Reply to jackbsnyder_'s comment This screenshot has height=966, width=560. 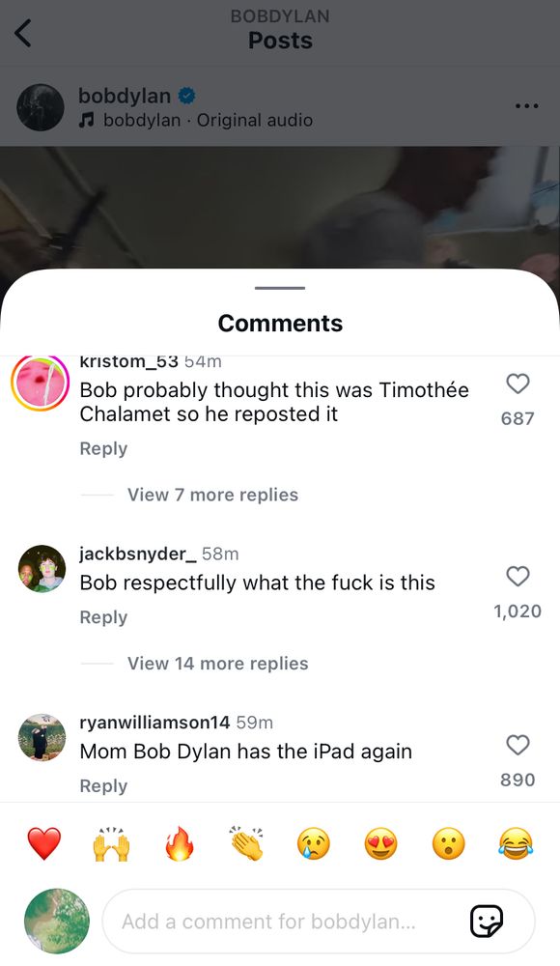103,617
